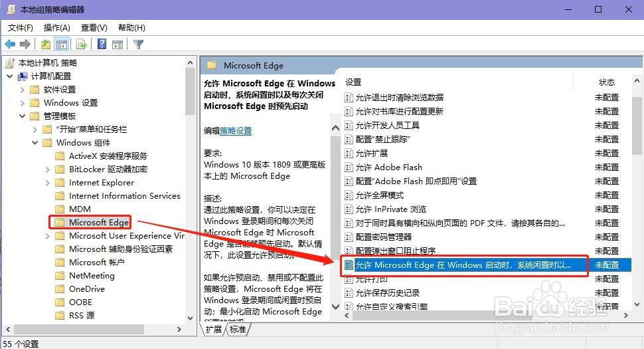Expand the Windows 设置 tree node
644x349 pixels.
22,103
